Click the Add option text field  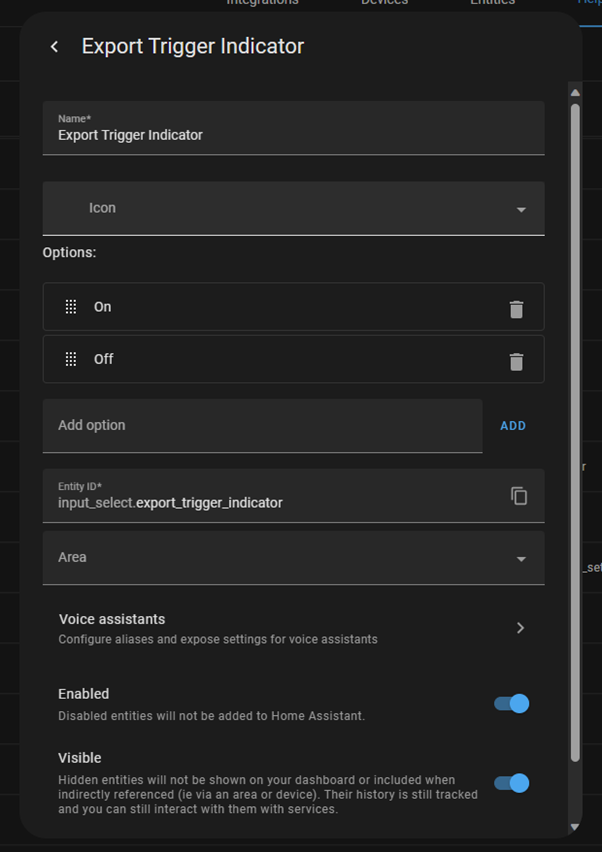click(x=262, y=426)
